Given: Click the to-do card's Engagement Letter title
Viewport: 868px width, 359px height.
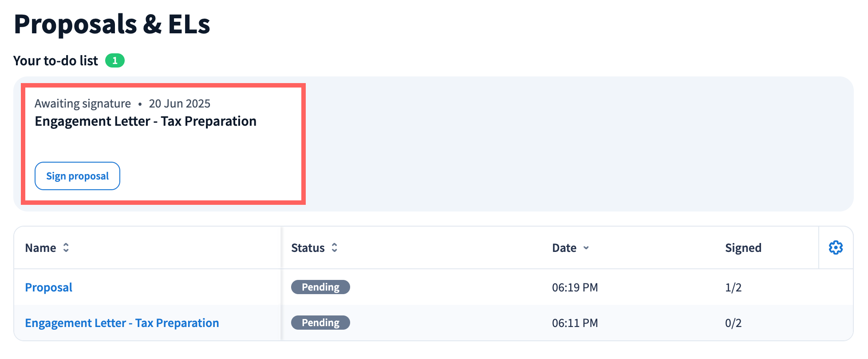Looking at the screenshot, I should coord(146,121).
